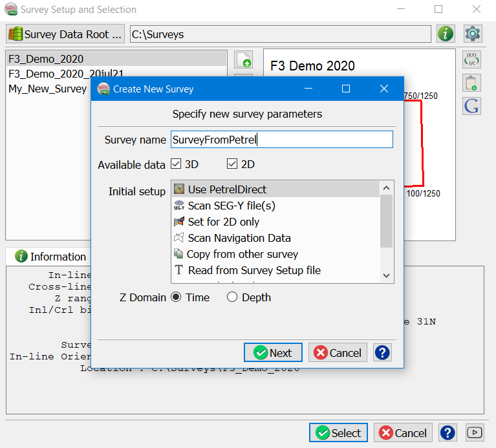Viewport: 496px width, 448px height.
Task: Open settings gear icon at top right
Action: coord(473,34)
